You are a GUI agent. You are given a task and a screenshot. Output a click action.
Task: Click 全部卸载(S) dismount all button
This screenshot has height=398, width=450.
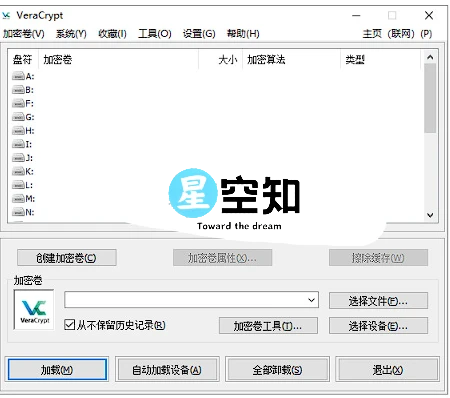(277, 370)
